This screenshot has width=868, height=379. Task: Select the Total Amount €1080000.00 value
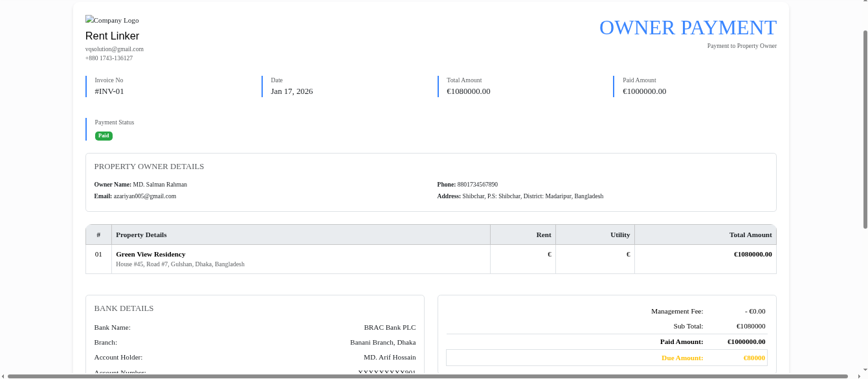coord(467,91)
